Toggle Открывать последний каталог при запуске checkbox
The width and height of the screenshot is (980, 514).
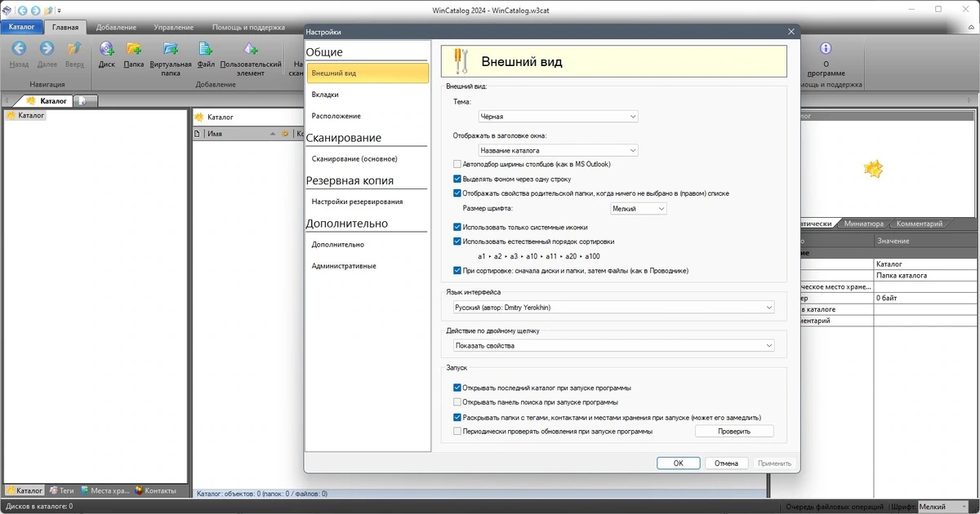point(457,388)
